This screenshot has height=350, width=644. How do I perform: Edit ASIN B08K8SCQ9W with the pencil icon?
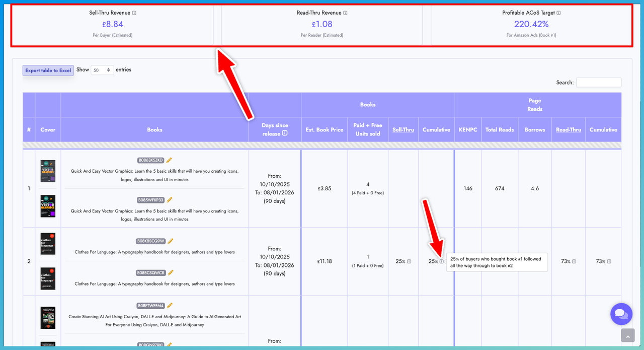point(171,241)
